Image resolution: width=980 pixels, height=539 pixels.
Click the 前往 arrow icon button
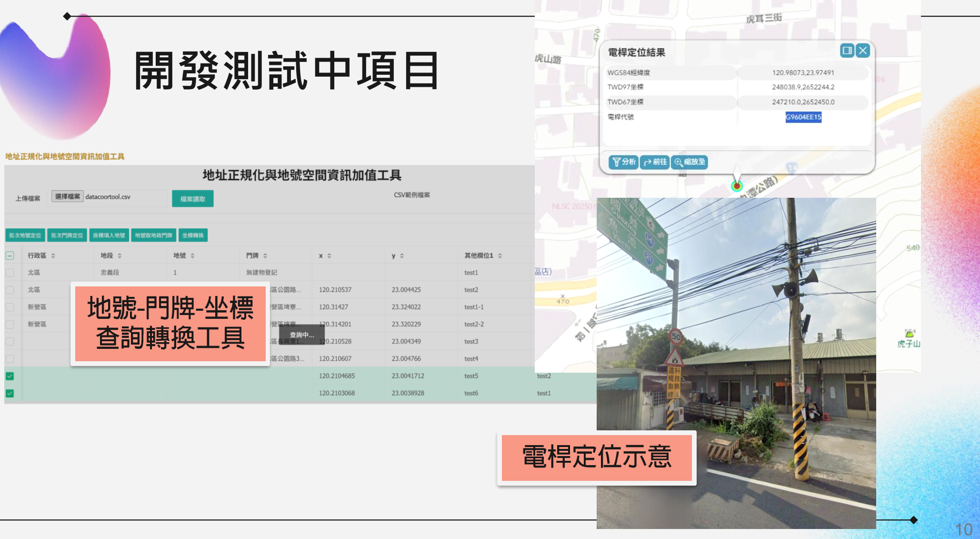coord(655,162)
